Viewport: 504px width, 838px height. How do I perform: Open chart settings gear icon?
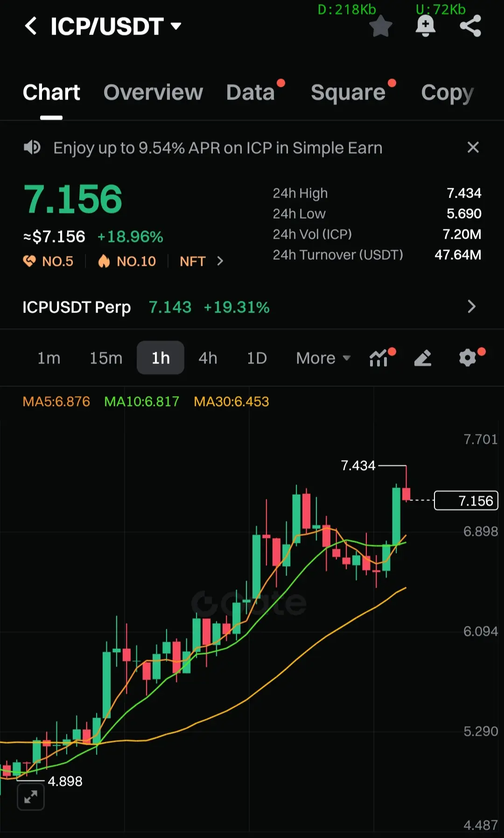(x=468, y=358)
